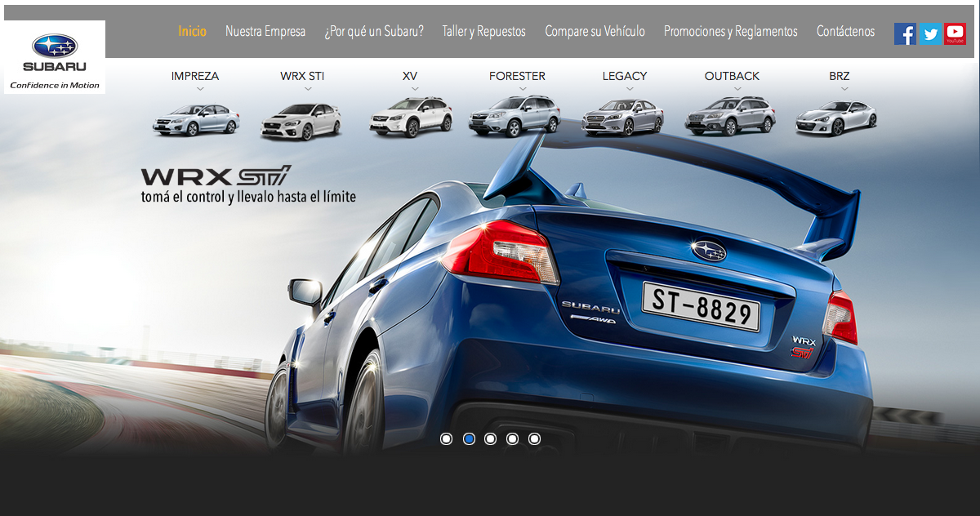This screenshot has height=516, width=980.
Task: Click the BRZ coupe car image
Action: coord(836,118)
